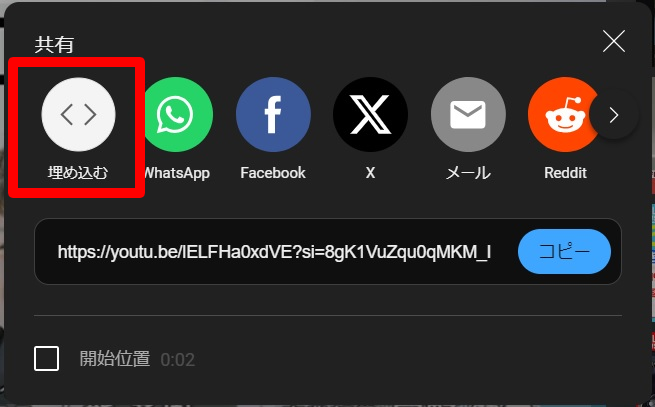Click the Reddit text label

[x=566, y=173]
